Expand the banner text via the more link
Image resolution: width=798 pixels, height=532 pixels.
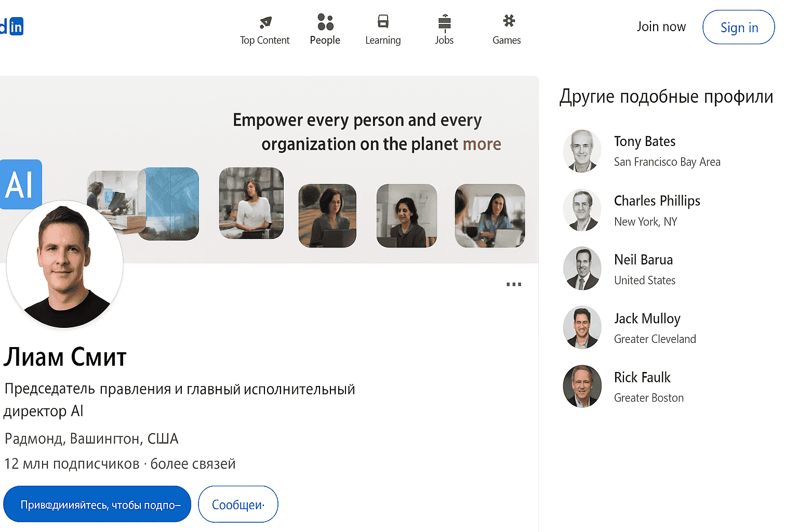(482, 144)
